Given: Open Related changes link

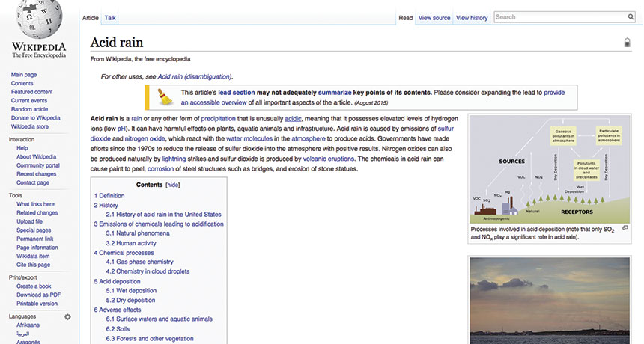Looking at the screenshot, I should click(x=37, y=213).
